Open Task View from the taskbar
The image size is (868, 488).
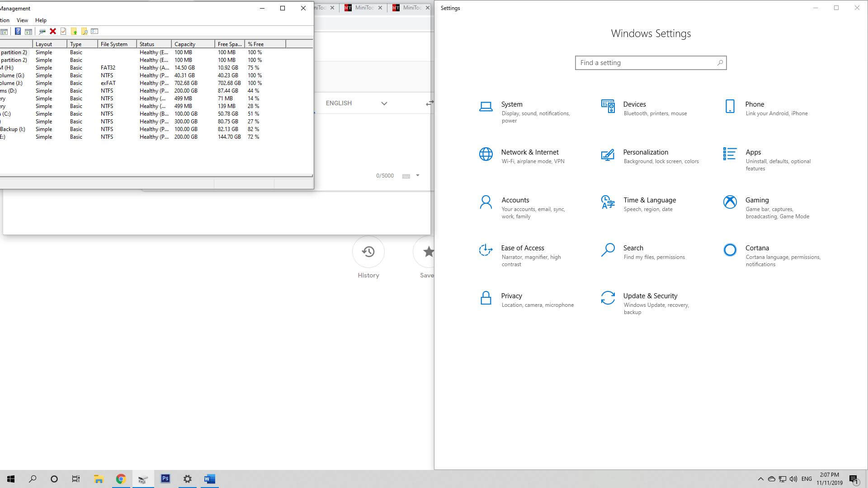point(76,479)
